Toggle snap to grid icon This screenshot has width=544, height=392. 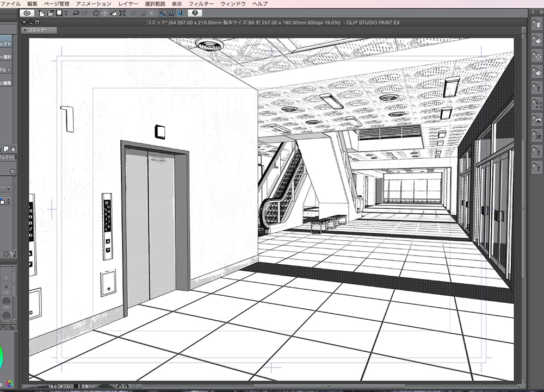coord(181,13)
